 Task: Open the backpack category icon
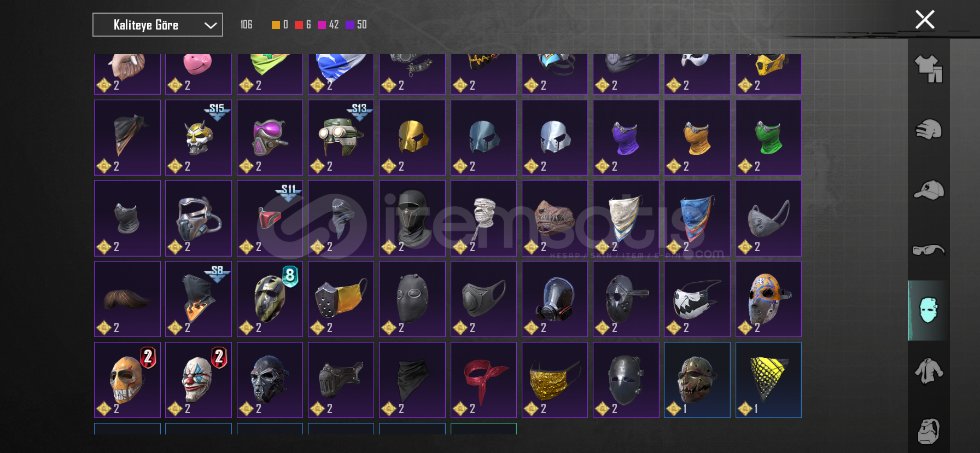(x=929, y=431)
